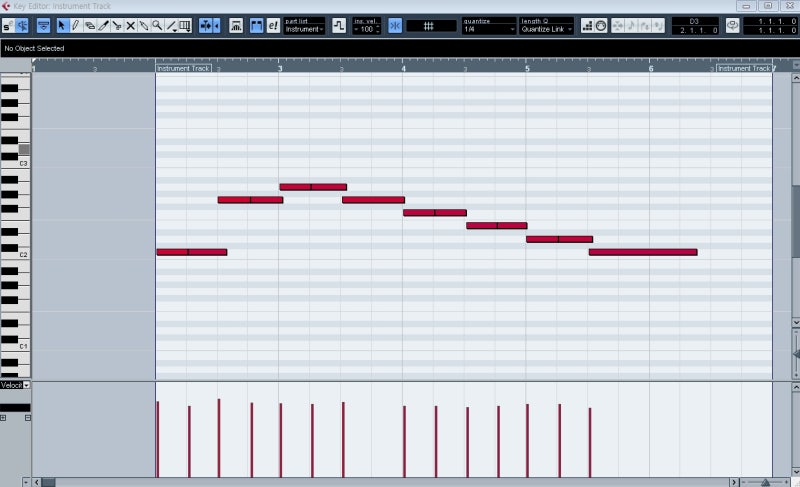Viewport: 800px width, 487px height.
Task: Toggle the Show Info line button
Action: 43,25
